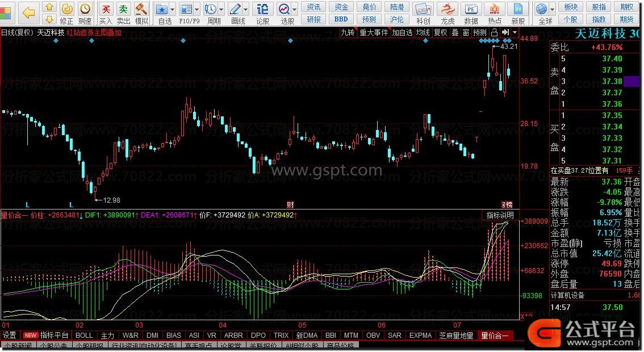Click the 板块 sector button

[x=571, y=7]
